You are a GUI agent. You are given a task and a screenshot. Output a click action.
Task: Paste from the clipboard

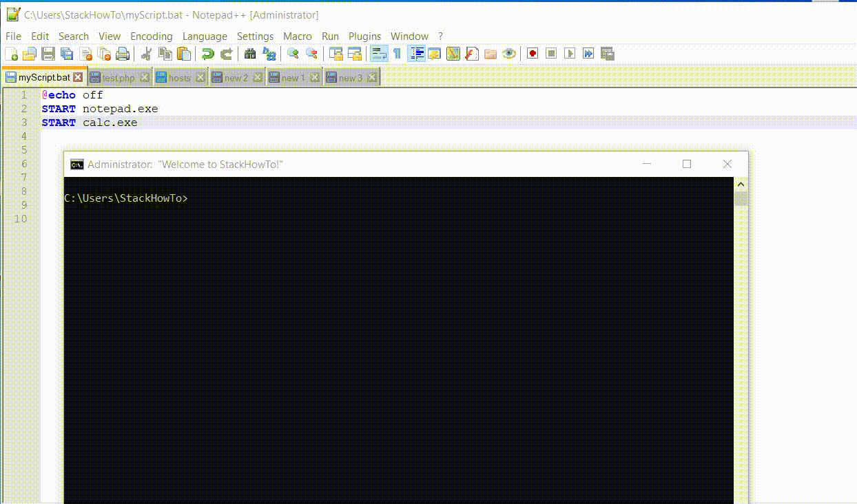pos(183,53)
